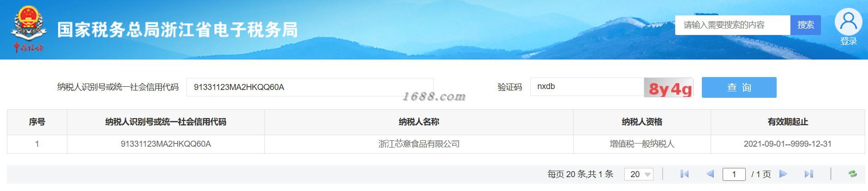Refresh the 8y4g captcha image
Image resolution: width=868 pixels, height=191 pixels.
tap(669, 88)
